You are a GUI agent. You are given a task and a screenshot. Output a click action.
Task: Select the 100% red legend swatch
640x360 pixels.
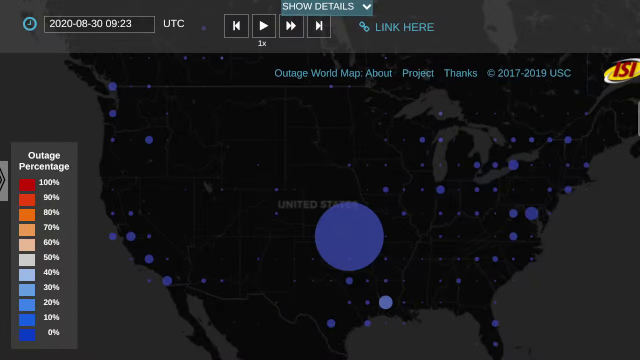(x=27, y=184)
